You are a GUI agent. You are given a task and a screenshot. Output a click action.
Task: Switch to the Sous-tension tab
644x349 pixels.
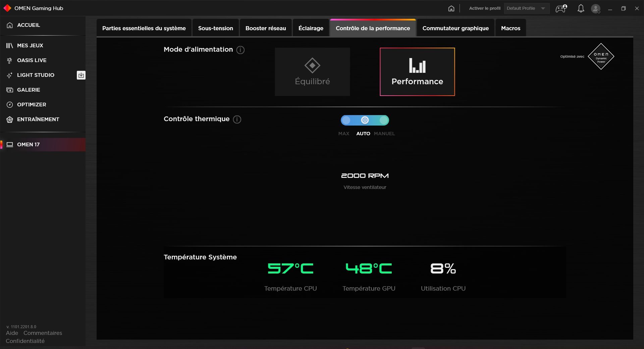216,28
